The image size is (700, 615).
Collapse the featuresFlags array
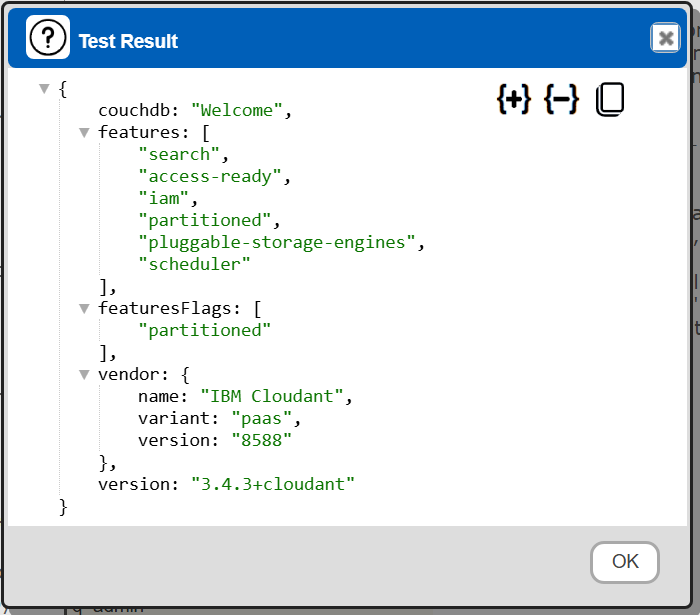point(84,308)
